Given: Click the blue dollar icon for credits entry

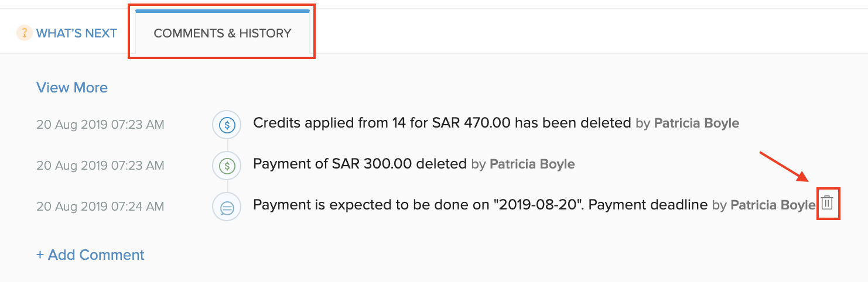Looking at the screenshot, I should [x=227, y=124].
